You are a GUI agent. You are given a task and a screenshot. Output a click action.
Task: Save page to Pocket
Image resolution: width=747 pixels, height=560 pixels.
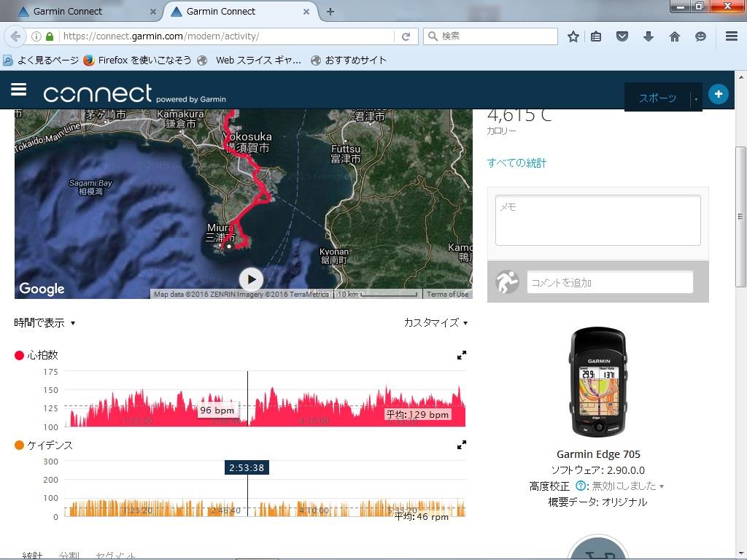[x=622, y=36]
